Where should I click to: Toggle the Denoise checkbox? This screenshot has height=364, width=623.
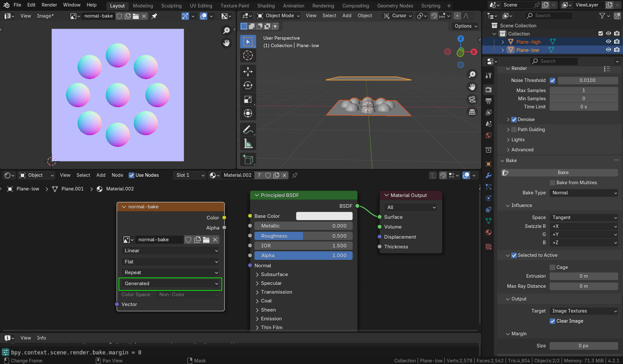click(x=514, y=119)
